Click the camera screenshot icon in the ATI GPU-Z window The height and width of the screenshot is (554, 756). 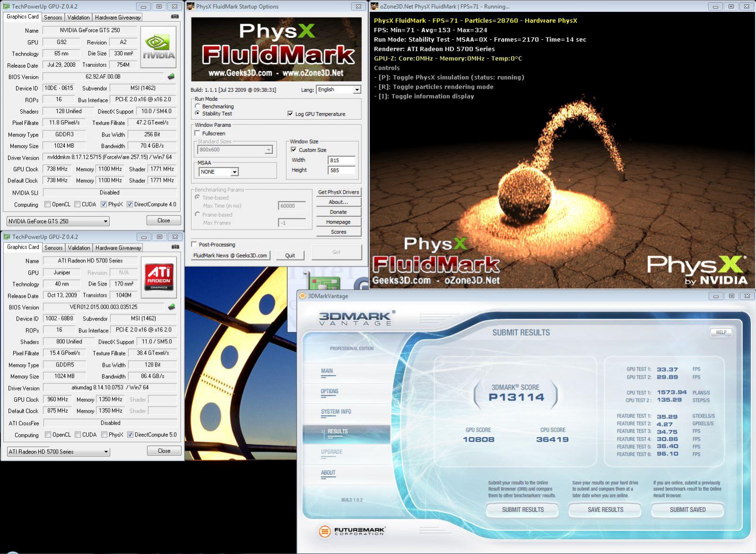click(176, 247)
